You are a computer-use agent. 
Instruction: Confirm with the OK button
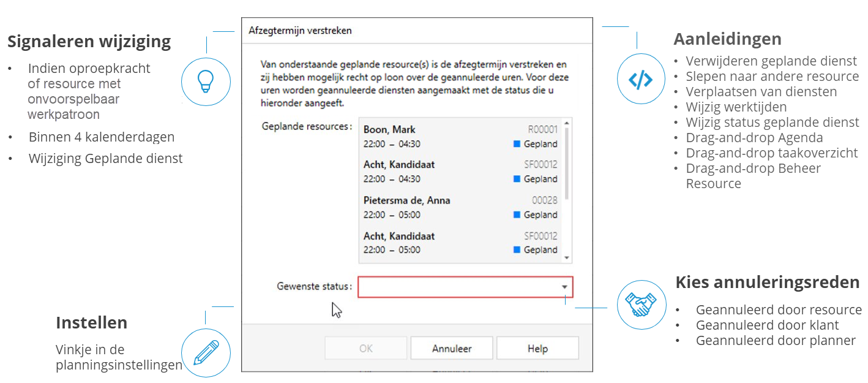(x=365, y=349)
